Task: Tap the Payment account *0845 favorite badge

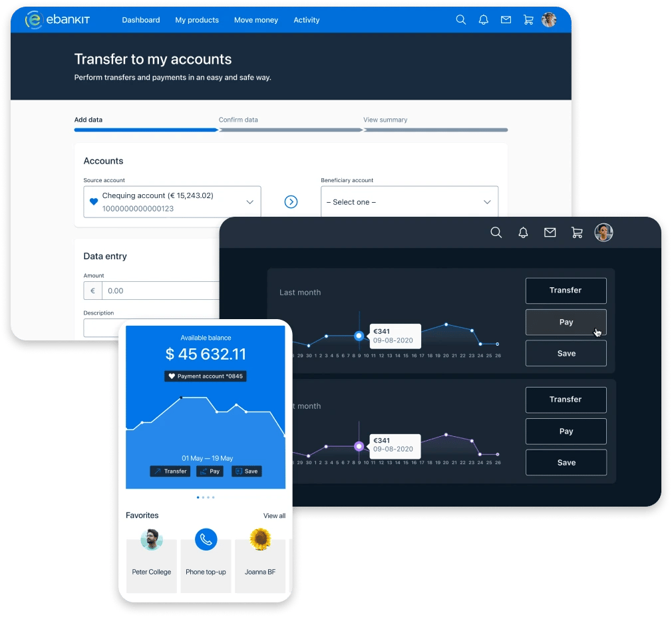Action: tap(205, 376)
